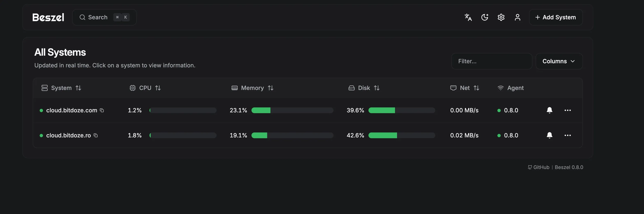
Task: Open alerts bell for cloud.bitdoze.ro
Action: click(x=549, y=135)
